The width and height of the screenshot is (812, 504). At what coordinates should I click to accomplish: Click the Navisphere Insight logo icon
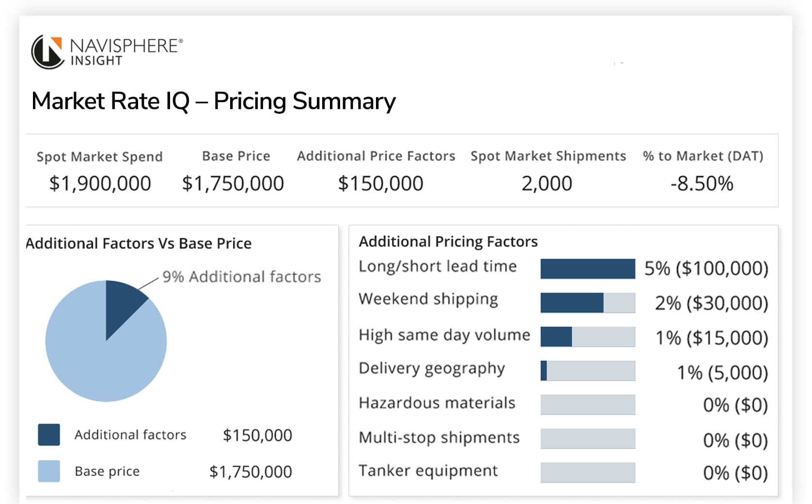click(x=47, y=52)
